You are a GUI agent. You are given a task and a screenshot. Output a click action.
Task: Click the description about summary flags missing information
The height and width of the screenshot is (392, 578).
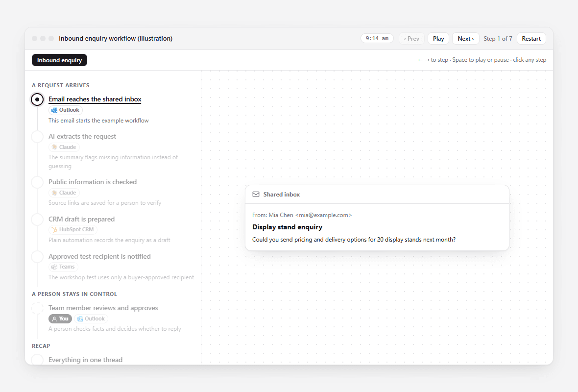113,162
